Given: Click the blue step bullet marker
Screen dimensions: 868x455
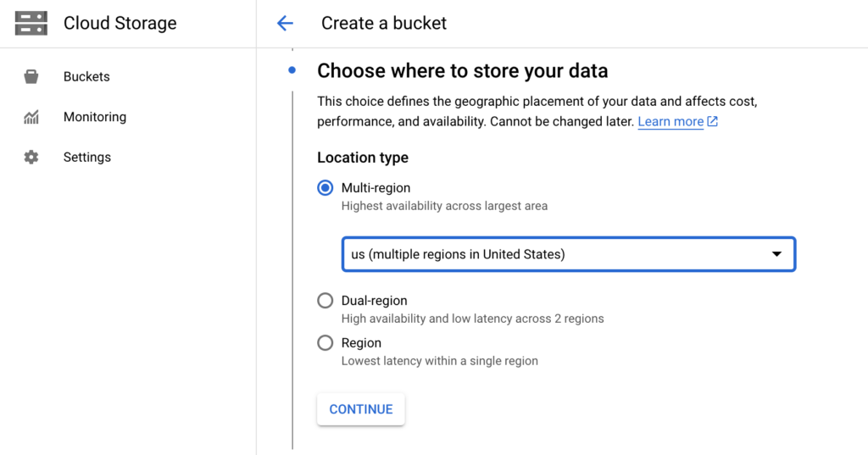Looking at the screenshot, I should [292, 70].
